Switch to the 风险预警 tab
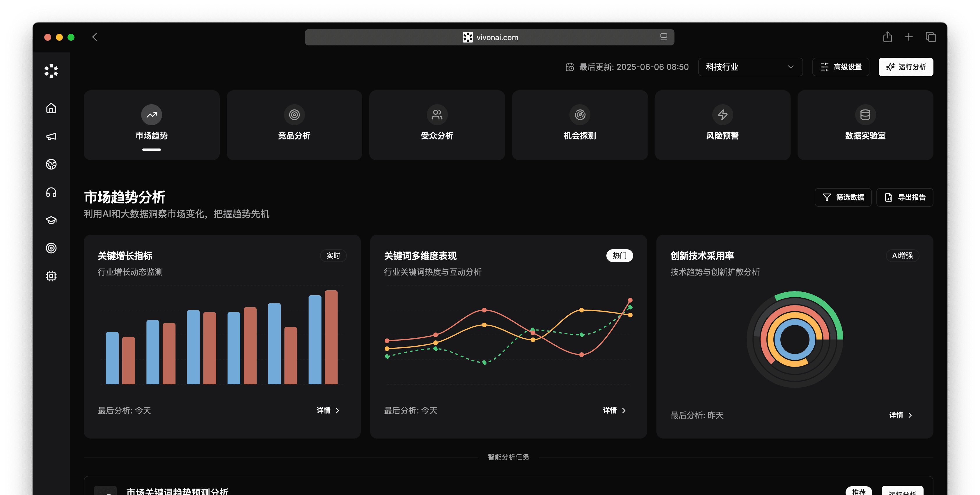Screen dimensions: 980x495 point(722,125)
